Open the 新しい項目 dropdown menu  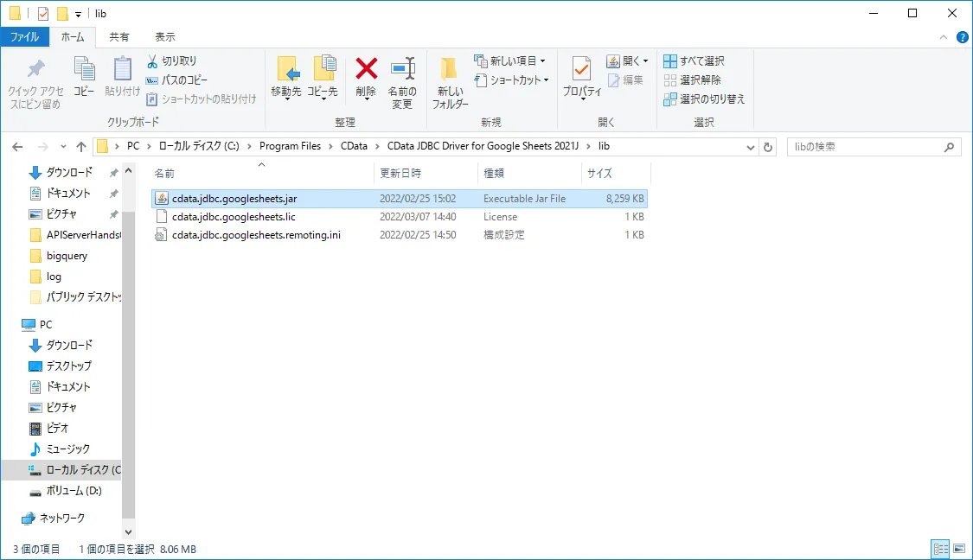(510, 61)
